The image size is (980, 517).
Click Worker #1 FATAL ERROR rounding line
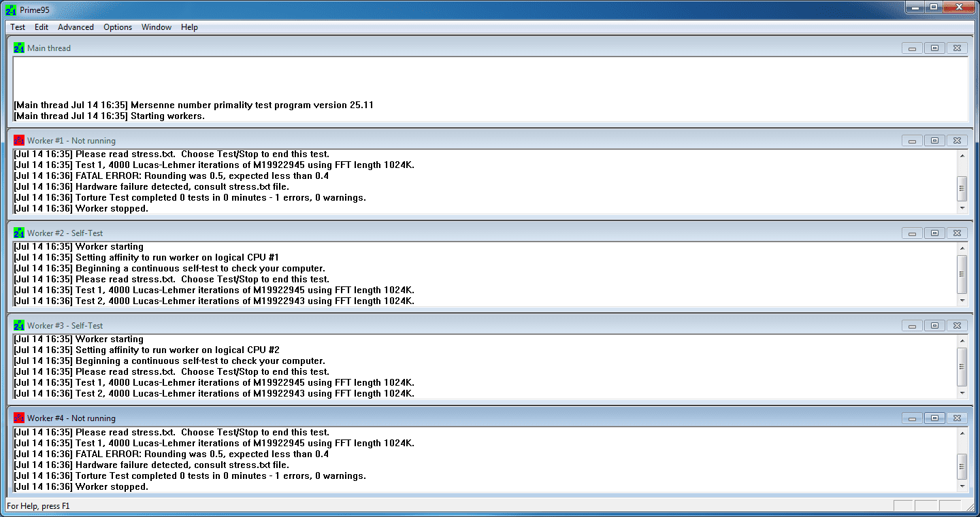[171, 176]
